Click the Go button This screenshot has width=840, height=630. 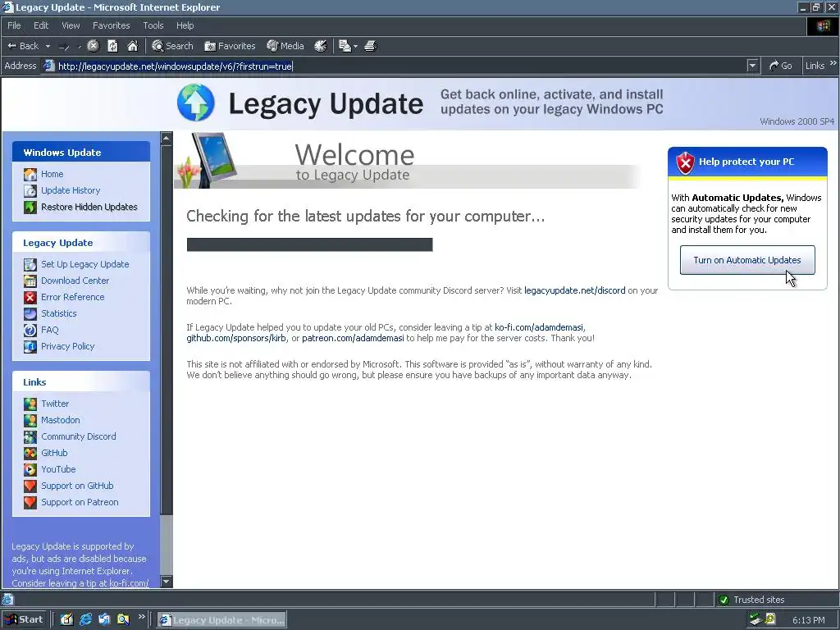click(781, 66)
